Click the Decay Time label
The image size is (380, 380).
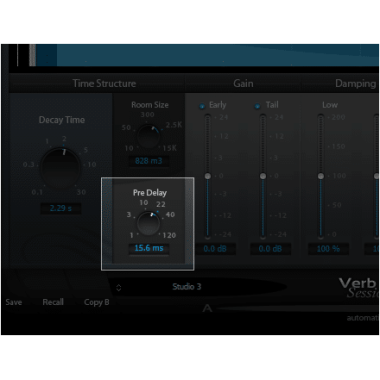[62, 120]
